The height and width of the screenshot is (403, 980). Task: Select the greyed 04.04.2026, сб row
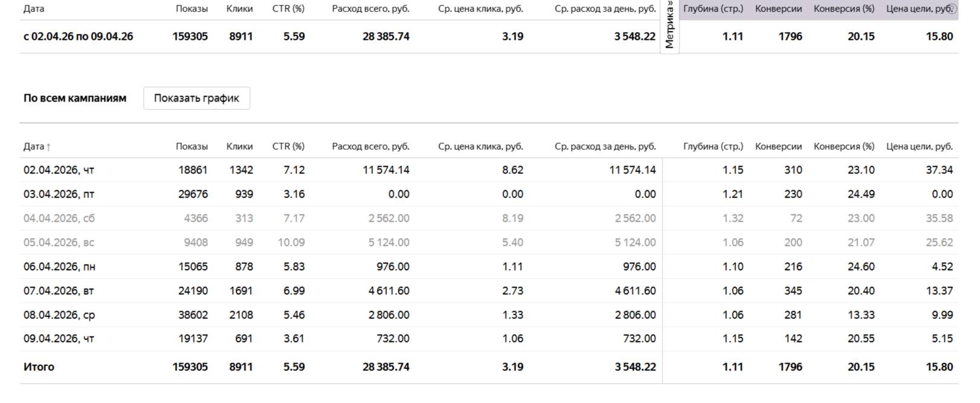coord(59,219)
